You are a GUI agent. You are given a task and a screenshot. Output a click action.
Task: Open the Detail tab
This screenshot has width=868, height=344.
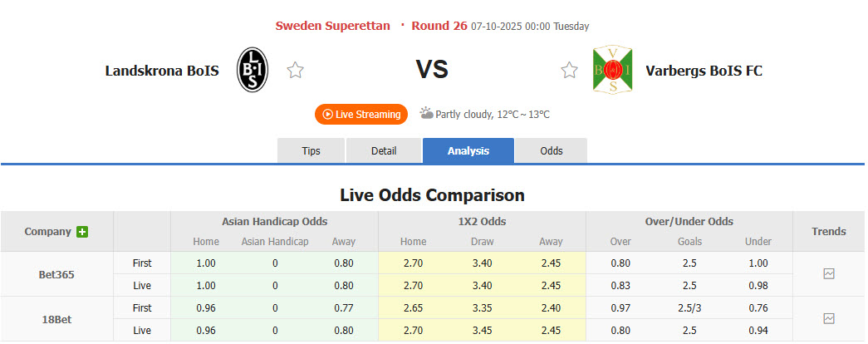point(384,150)
